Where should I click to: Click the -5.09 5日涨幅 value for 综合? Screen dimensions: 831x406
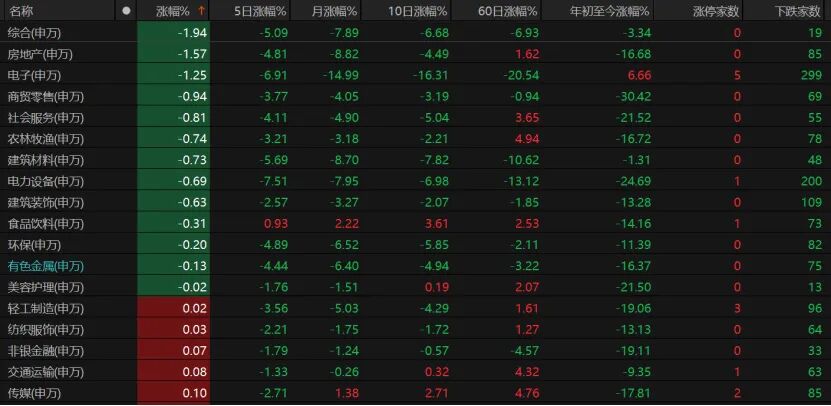(x=273, y=33)
